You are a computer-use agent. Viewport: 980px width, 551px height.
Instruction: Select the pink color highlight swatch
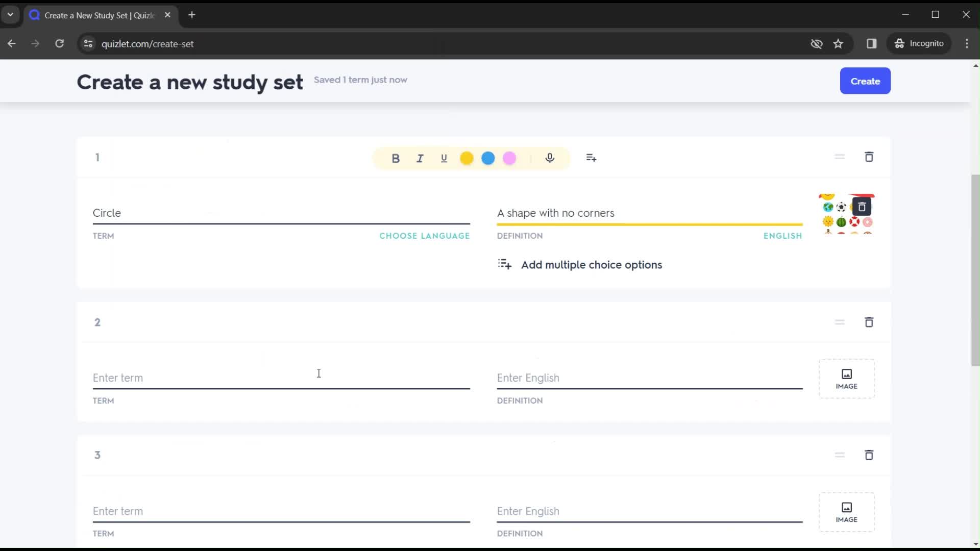[509, 158]
